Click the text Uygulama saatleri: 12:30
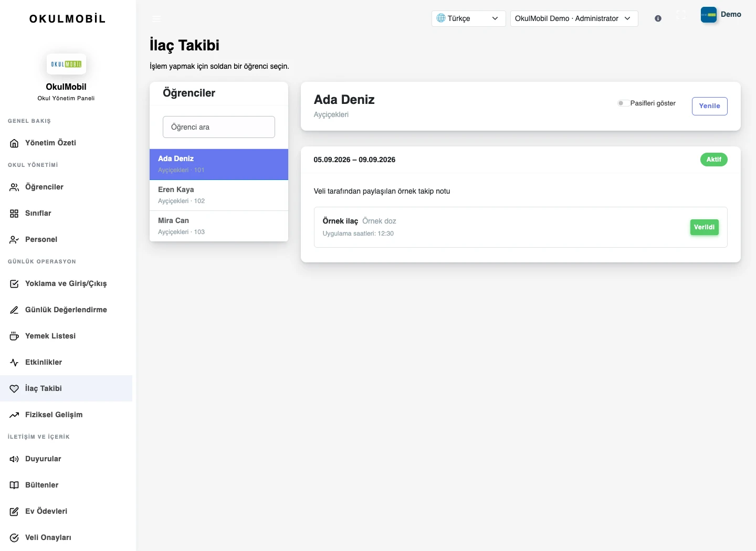Image resolution: width=756 pixels, height=551 pixels. coord(358,234)
